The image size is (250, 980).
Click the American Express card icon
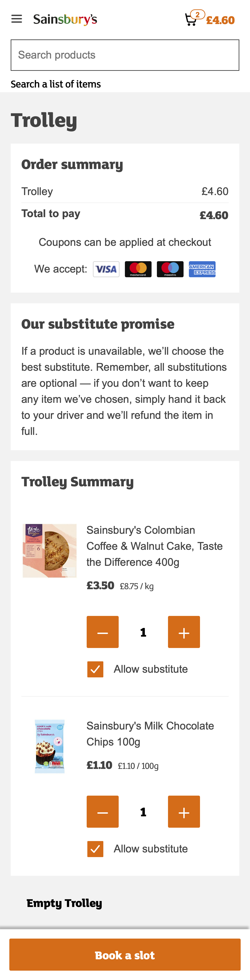pos(202,269)
